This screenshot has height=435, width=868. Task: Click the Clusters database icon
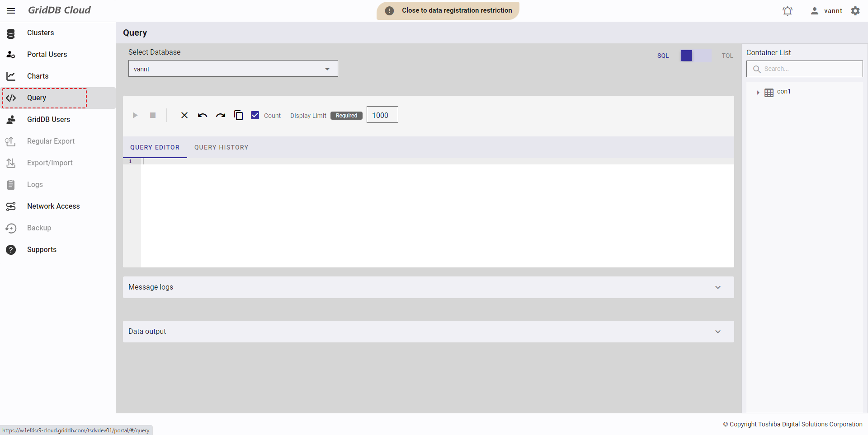pyautogui.click(x=11, y=33)
